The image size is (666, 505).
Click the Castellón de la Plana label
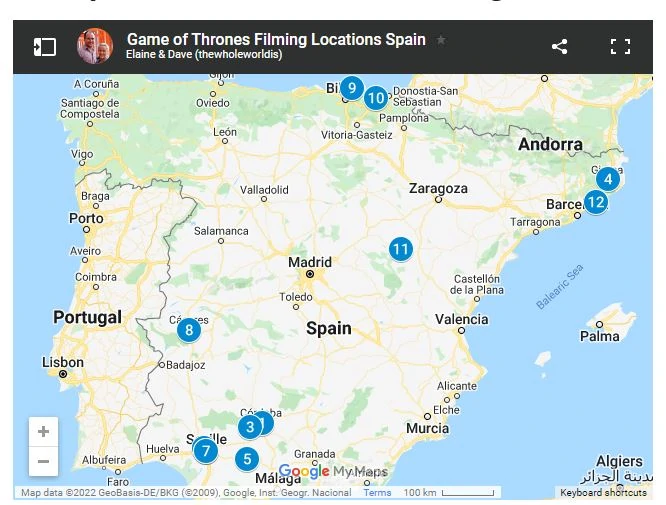click(477, 285)
